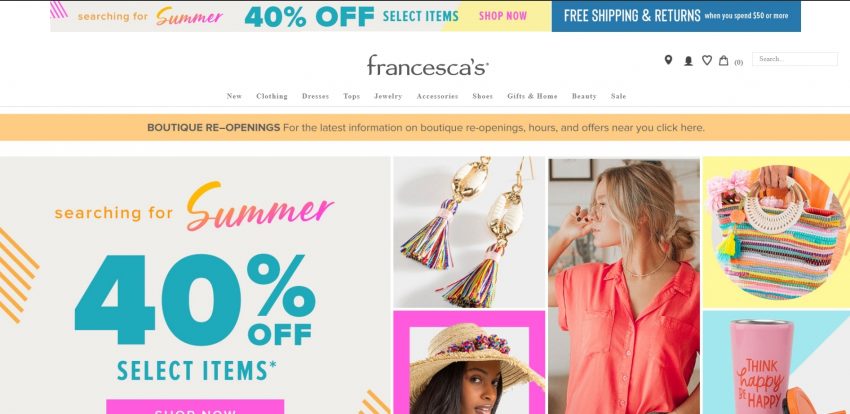Go to the Shoes category

[482, 96]
